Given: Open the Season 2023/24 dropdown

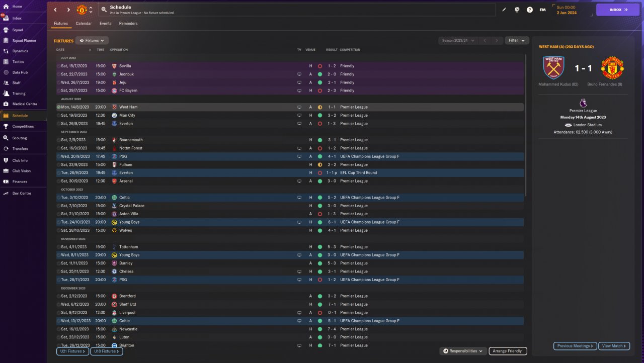Looking at the screenshot, I should (458, 40).
